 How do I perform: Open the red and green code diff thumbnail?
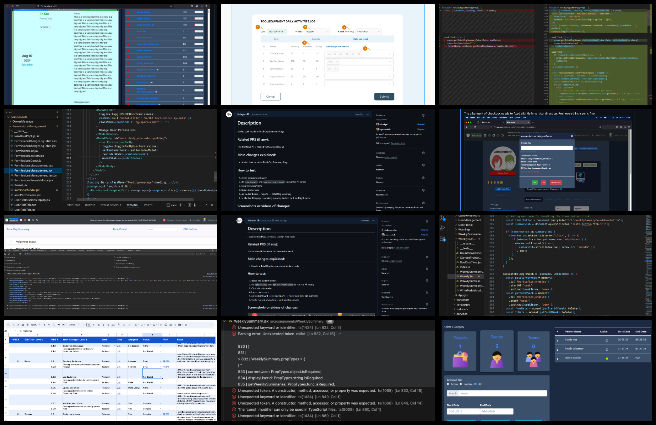click(x=545, y=54)
